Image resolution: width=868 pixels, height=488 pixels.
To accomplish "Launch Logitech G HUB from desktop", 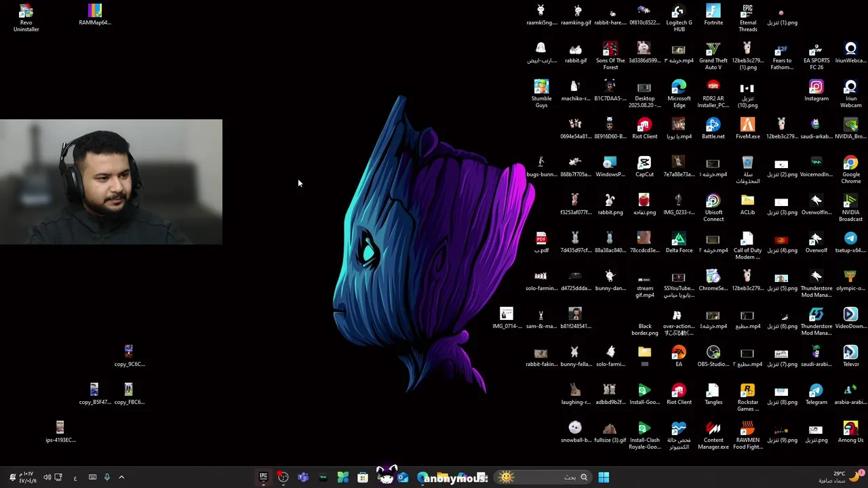I will coord(679,18).
